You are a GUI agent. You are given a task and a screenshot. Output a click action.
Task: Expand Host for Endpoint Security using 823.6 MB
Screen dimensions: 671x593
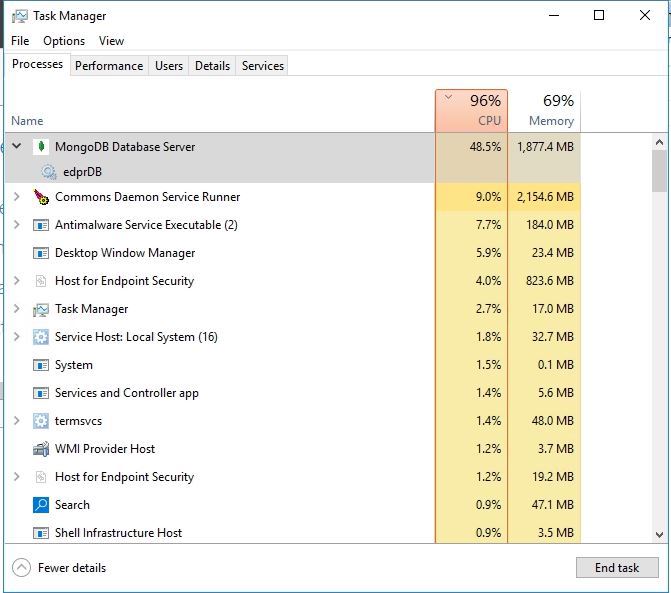(x=17, y=281)
